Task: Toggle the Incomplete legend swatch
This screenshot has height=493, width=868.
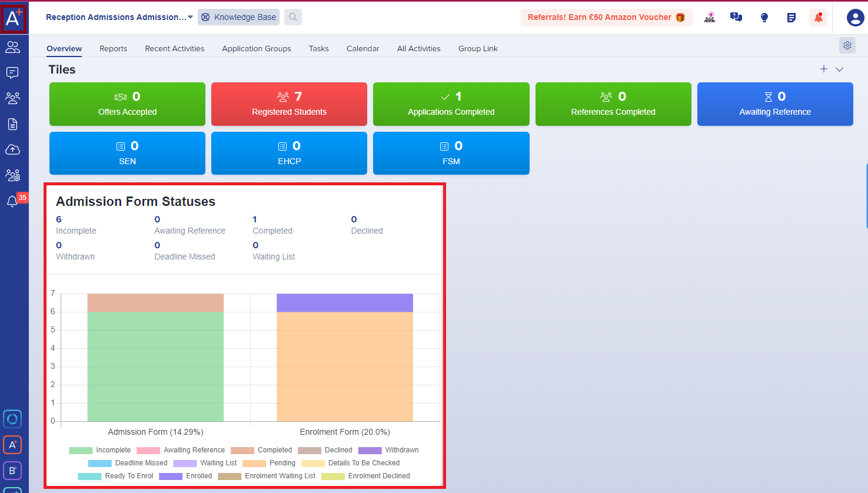Action: pos(81,451)
